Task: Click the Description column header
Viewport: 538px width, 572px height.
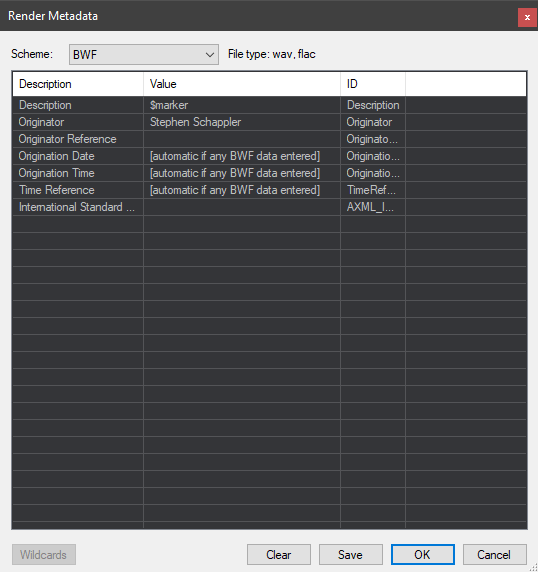Action: click(78, 84)
